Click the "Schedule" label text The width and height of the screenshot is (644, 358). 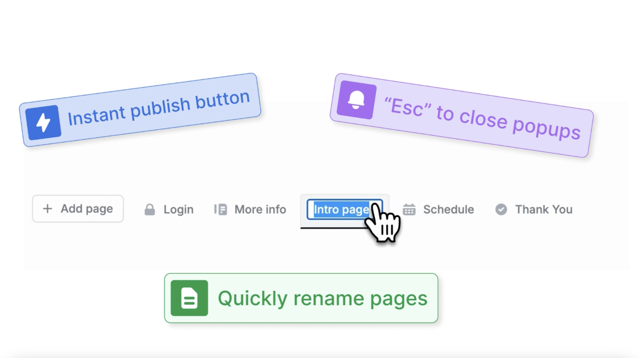tap(449, 209)
